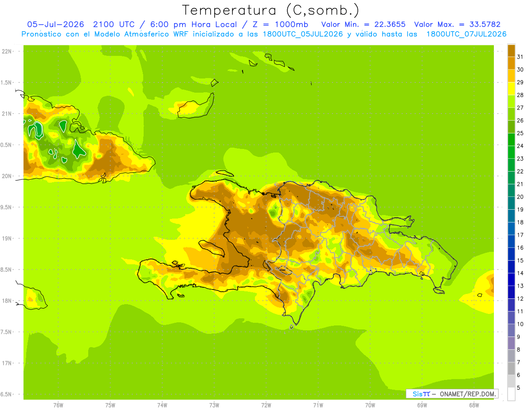Click the 75W longitude axis label
Image resolution: width=532 pixels, height=411 pixels.
(110, 405)
